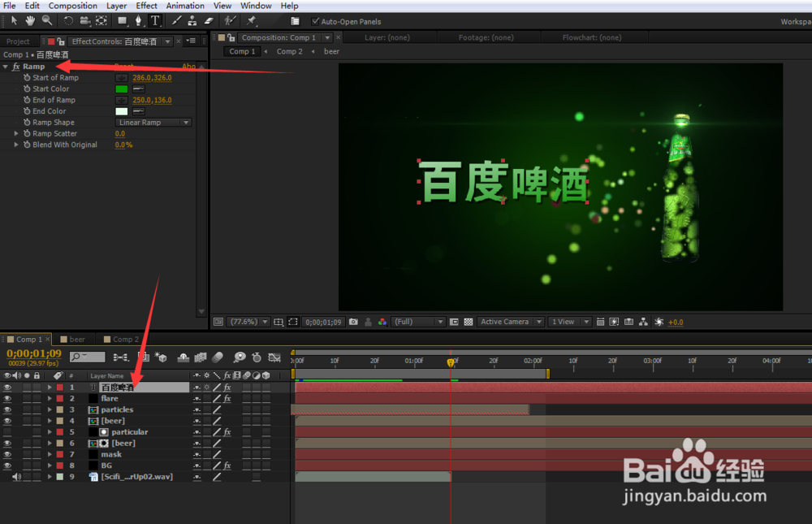Select the Roto Brush tool
The height and width of the screenshot is (524, 812).
[230, 21]
